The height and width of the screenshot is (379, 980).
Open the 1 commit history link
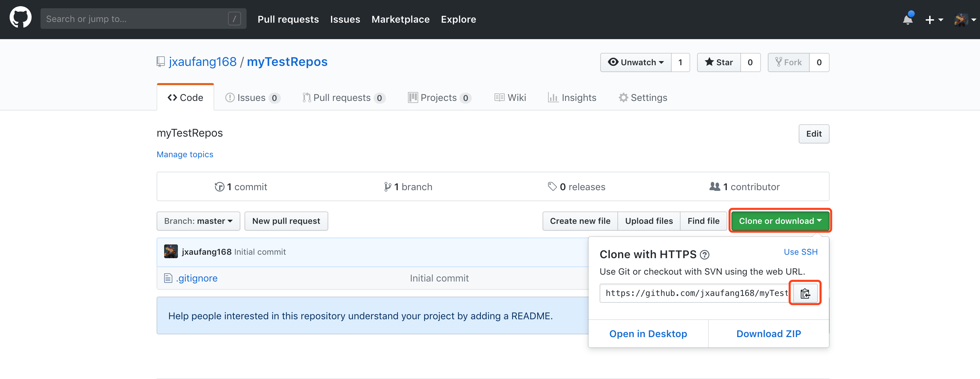(241, 187)
